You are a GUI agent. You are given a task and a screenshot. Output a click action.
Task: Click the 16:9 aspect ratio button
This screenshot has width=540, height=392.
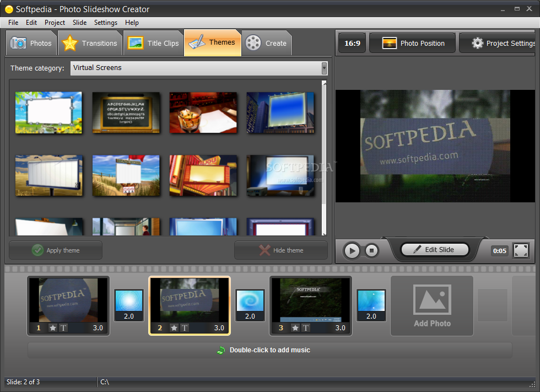pos(352,43)
